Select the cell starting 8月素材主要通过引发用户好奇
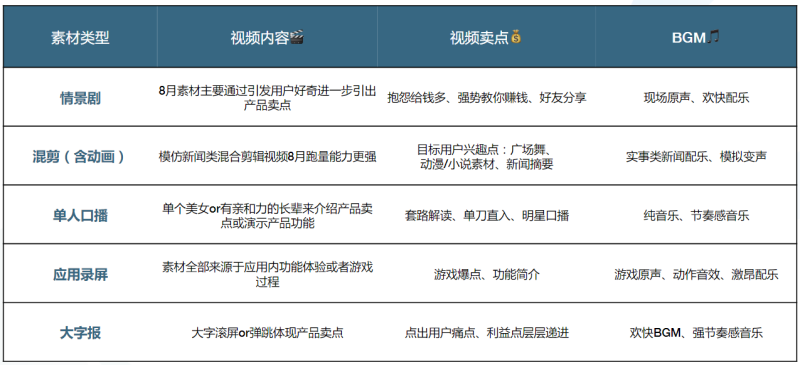 pos(267,98)
